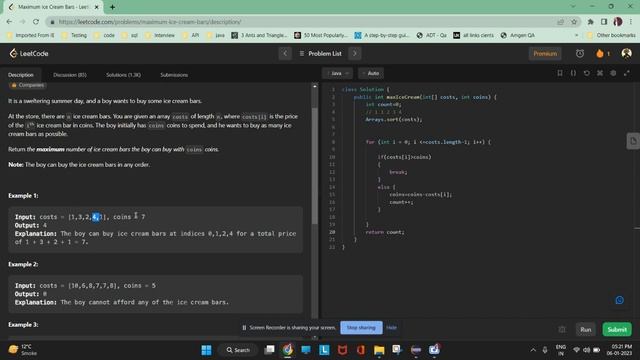Screen dimensions: 640x360
Task: Open the user profile avatar
Action: point(626,53)
